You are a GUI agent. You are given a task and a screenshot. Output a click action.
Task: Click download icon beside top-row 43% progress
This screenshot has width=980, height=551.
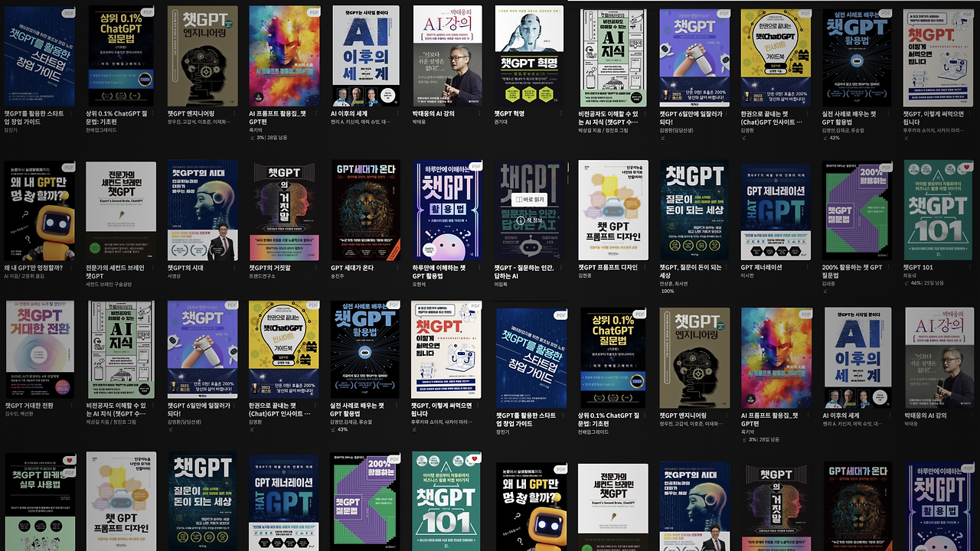(825, 138)
